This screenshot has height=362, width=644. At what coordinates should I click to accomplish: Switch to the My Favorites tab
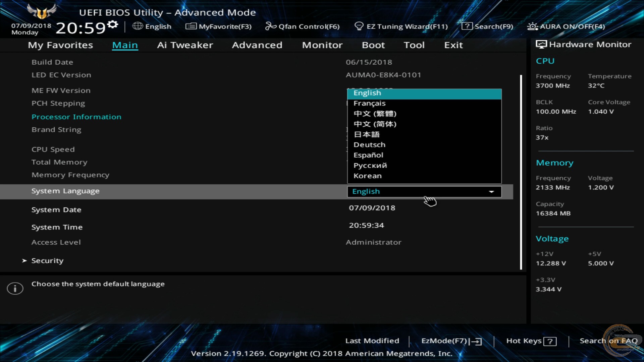point(60,45)
